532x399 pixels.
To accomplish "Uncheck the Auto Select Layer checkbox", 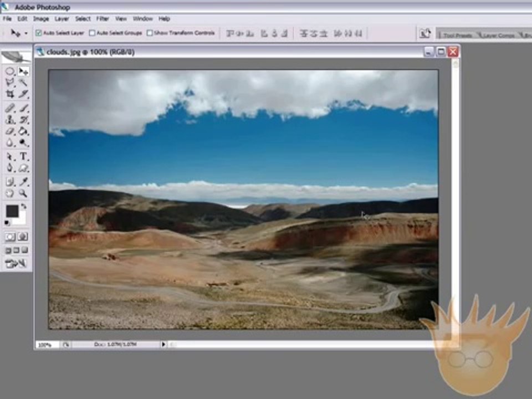I will tap(39, 33).
